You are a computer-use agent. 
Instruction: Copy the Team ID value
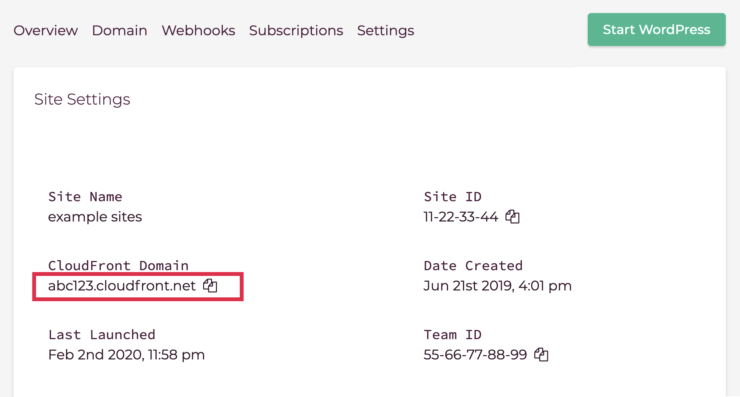point(541,355)
